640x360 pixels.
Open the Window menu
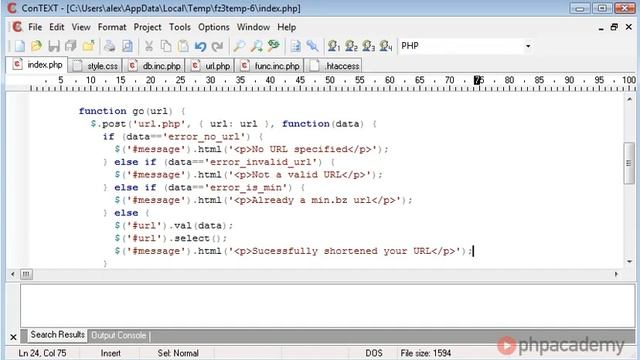[x=253, y=27]
